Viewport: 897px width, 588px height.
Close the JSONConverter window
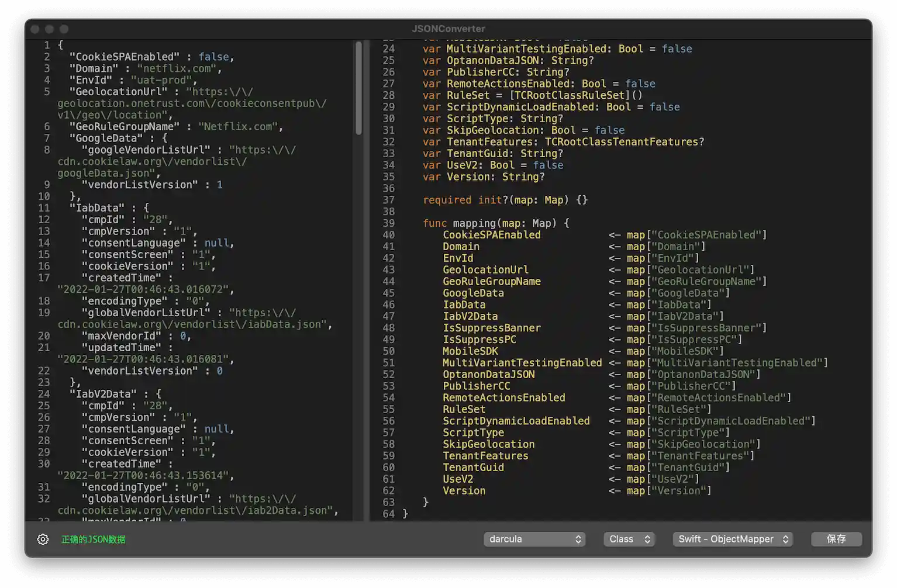pos(35,29)
